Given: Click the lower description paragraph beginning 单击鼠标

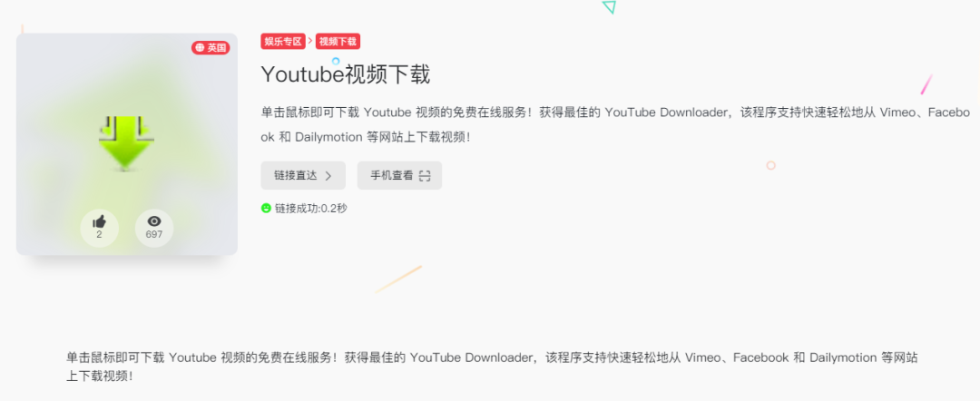Looking at the screenshot, I should (x=492, y=367).
